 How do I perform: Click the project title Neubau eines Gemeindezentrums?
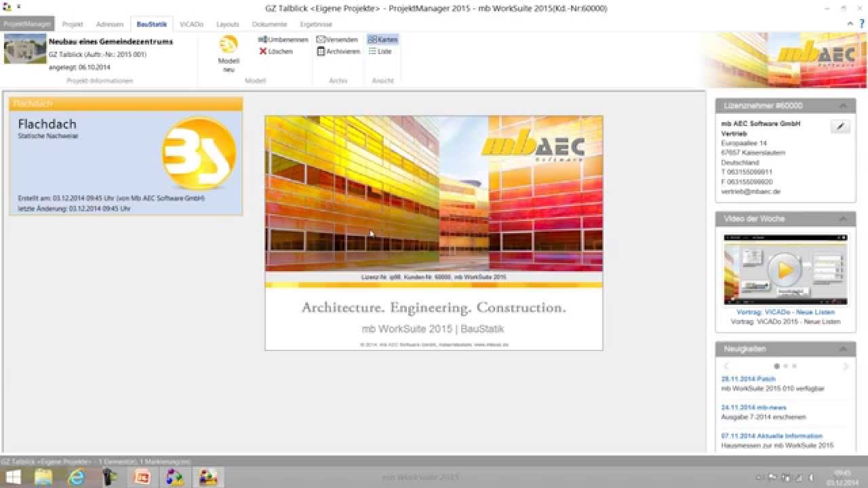pyautogui.click(x=111, y=42)
